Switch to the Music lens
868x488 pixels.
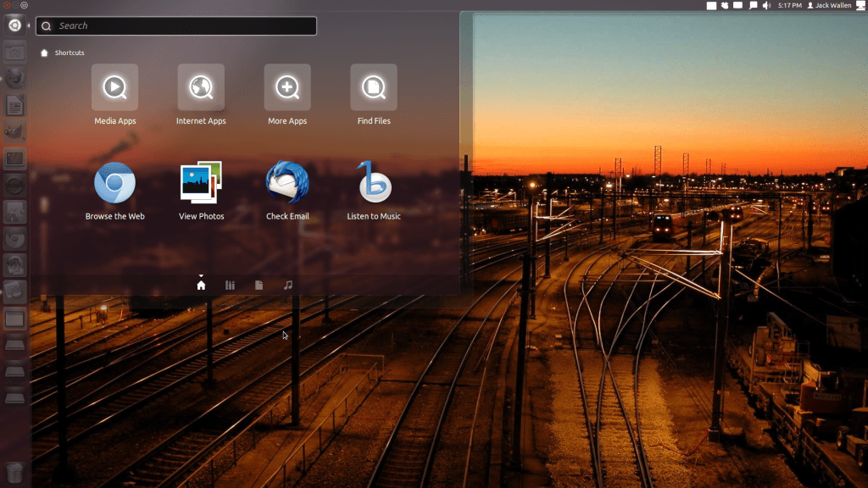pyautogui.click(x=288, y=285)
